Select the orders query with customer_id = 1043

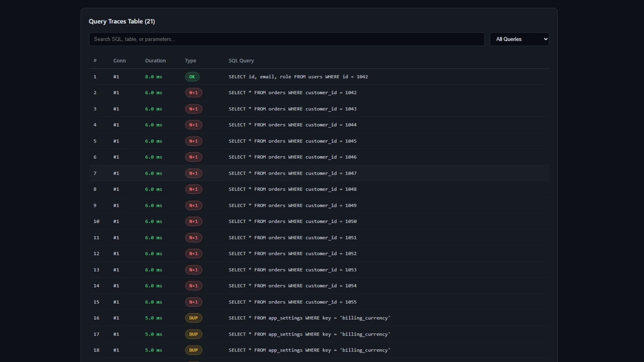point(292,109)
